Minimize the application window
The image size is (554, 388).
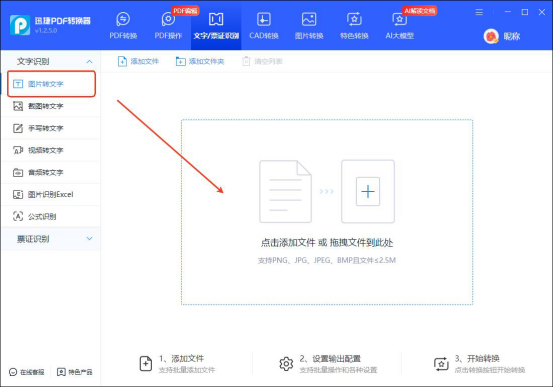508,12
